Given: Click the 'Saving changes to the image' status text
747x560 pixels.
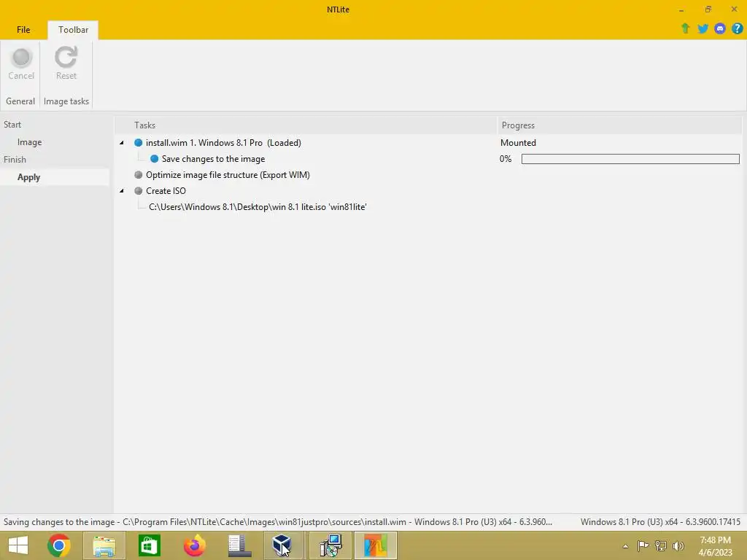Looking at the screenshot, I should 278,521.
